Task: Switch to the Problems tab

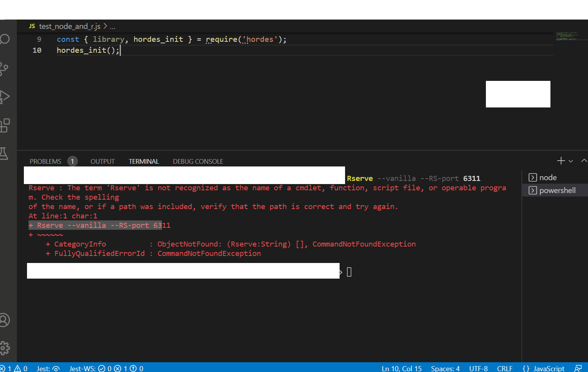Action: (x=45, y=161)
